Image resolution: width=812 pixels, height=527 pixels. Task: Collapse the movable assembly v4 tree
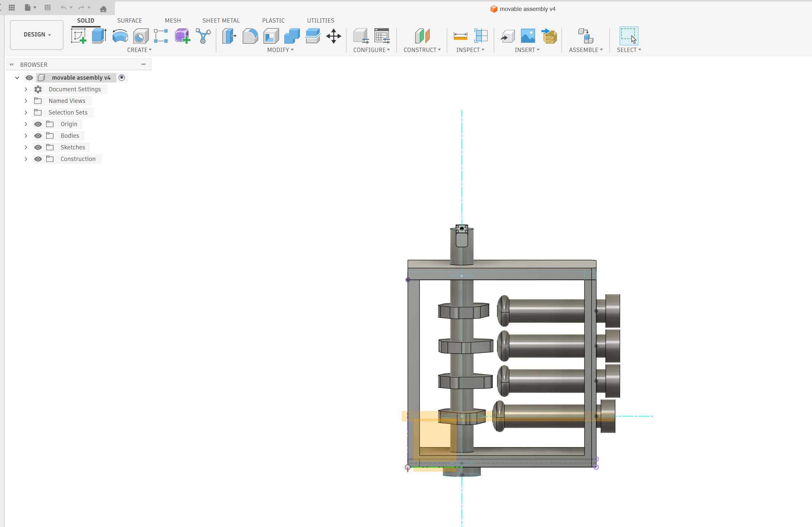17,77
